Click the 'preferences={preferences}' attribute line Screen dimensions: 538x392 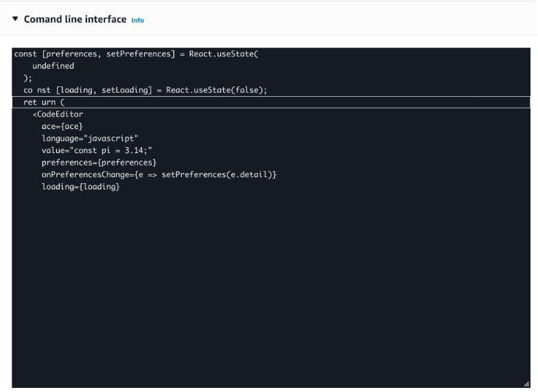point(99,162)
